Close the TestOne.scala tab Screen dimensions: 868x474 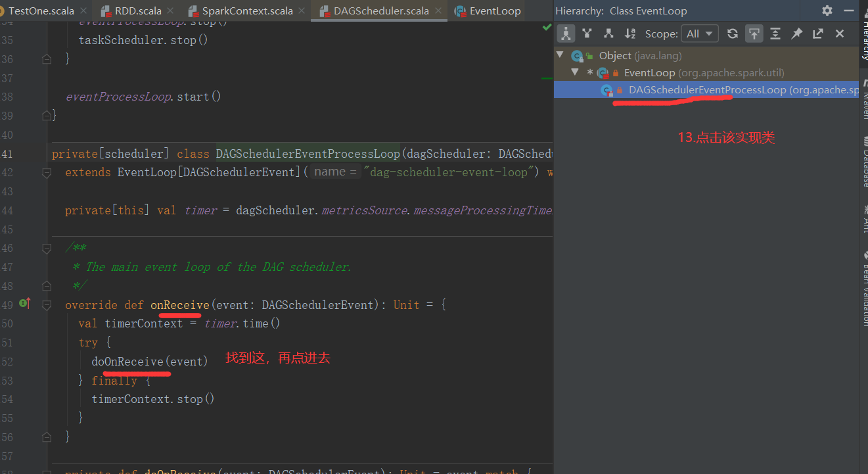[x=83, y=11]
